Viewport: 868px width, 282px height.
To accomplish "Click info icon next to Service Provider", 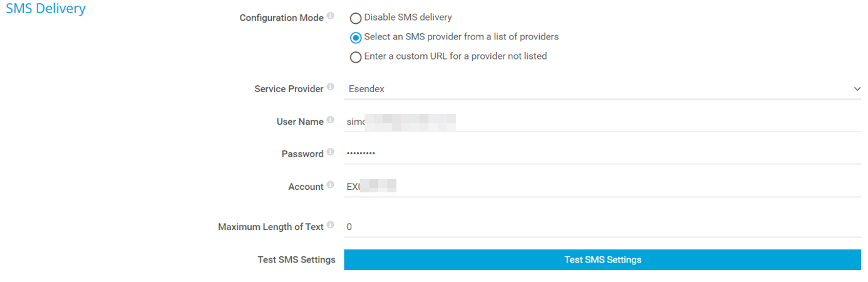I will coord(330,88).
